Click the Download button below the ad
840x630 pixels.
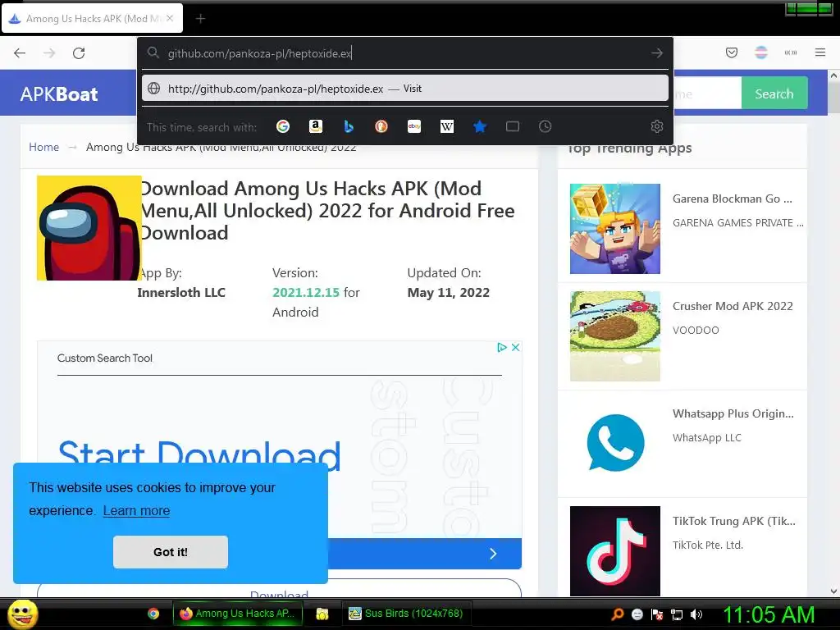(x=279, y=588)
